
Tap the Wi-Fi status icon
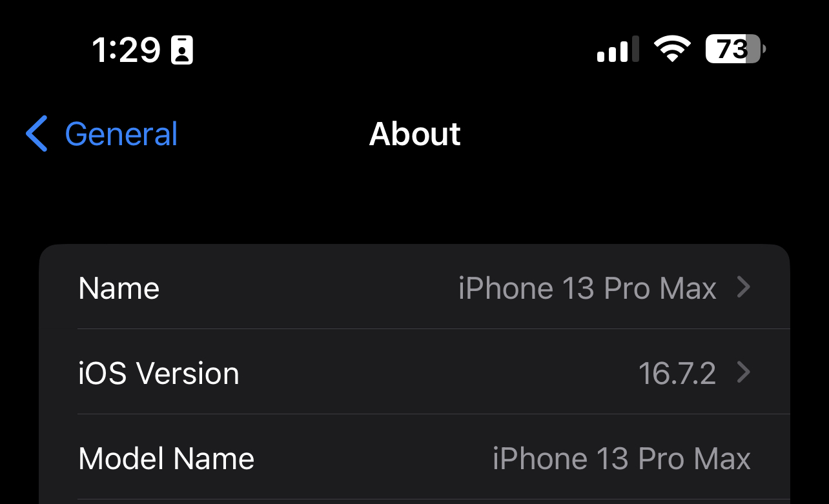click(x=672, y=49)
